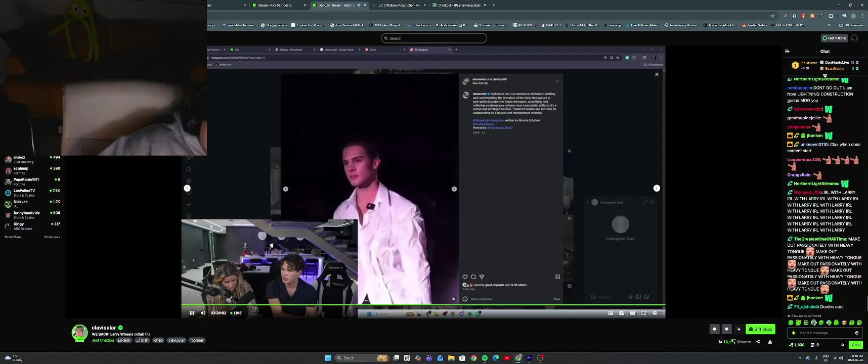
Task: Open PapaRonin1911 channel in sidebar
Action: [x=32, y=181]
